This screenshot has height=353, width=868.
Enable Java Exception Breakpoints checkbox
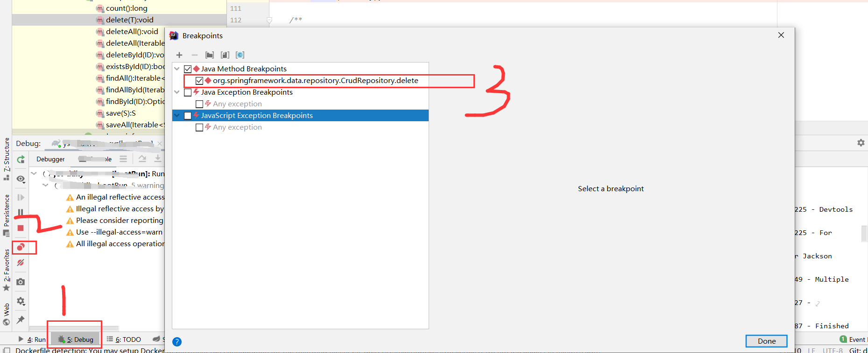click(188, 92)
